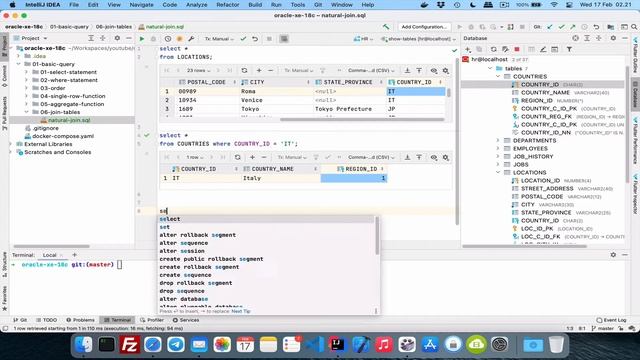Open FileZilla in the Dock
This screenshot has height=360, width=640.
pos(130,345)
